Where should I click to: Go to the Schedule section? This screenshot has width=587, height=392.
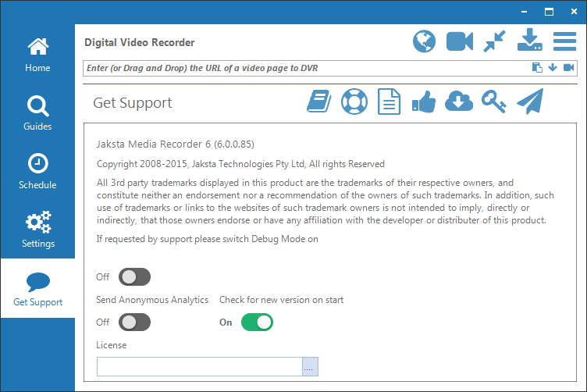click(x=37, y=172)
